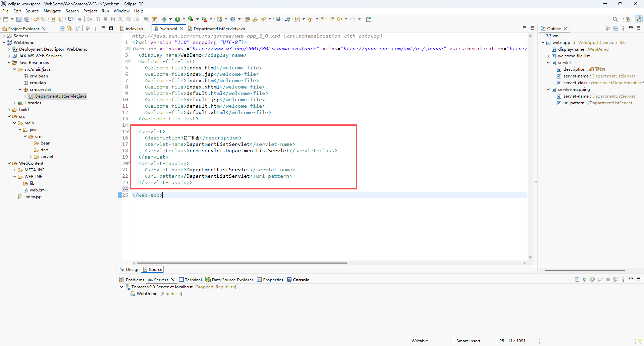Collapse the Tomcat v9.0 server entry
Image resolution: width=644 pixels, height=346 pixels.
click(x=121, y=287)
